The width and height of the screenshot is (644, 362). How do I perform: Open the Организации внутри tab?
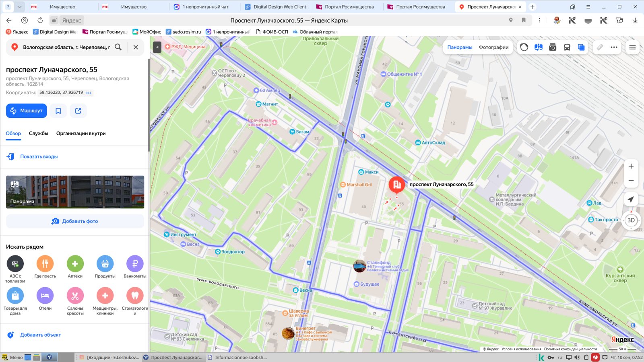pos(81,134)
